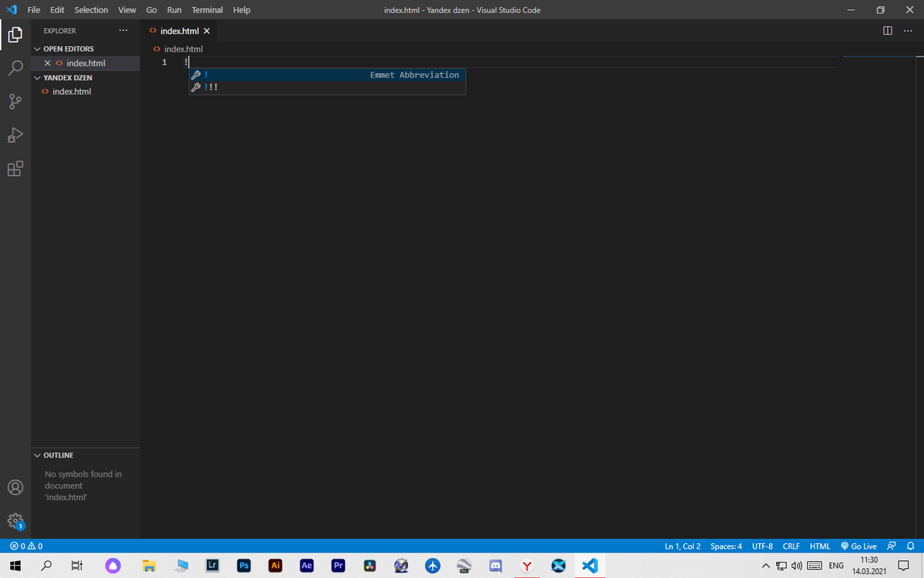Viewport: 924px width, 578px height.
Task: Change indentation via Spaces: 4
Action: pos(726,546)
